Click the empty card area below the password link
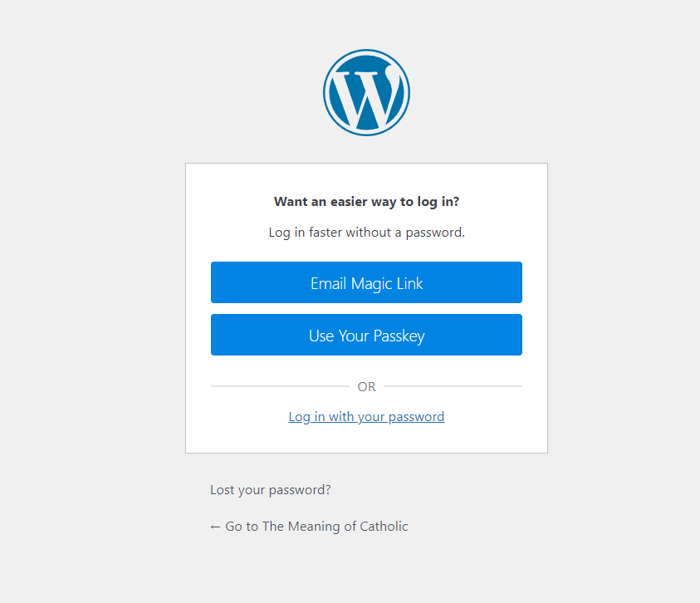700x603 pixels. [x=366, y=439]
